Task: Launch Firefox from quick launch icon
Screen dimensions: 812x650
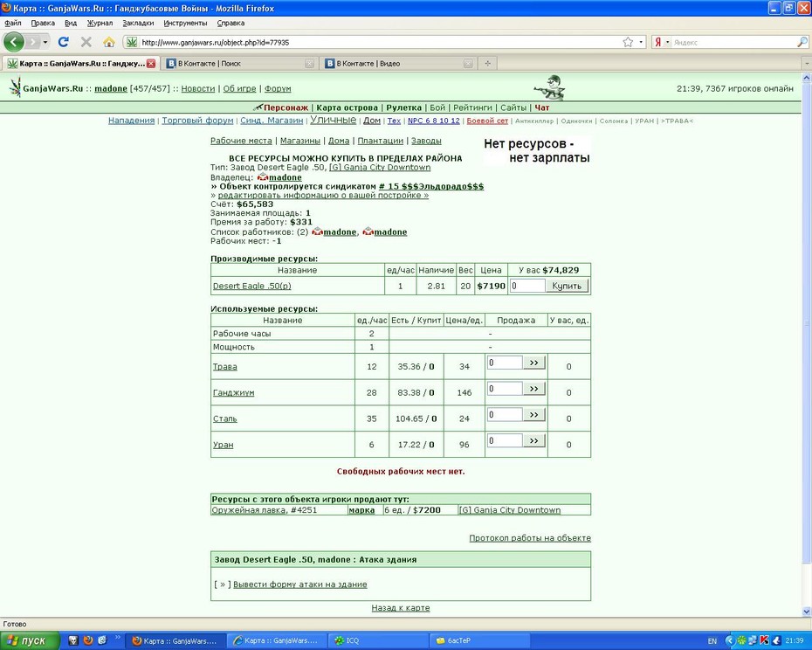Action: click(88, 640)
